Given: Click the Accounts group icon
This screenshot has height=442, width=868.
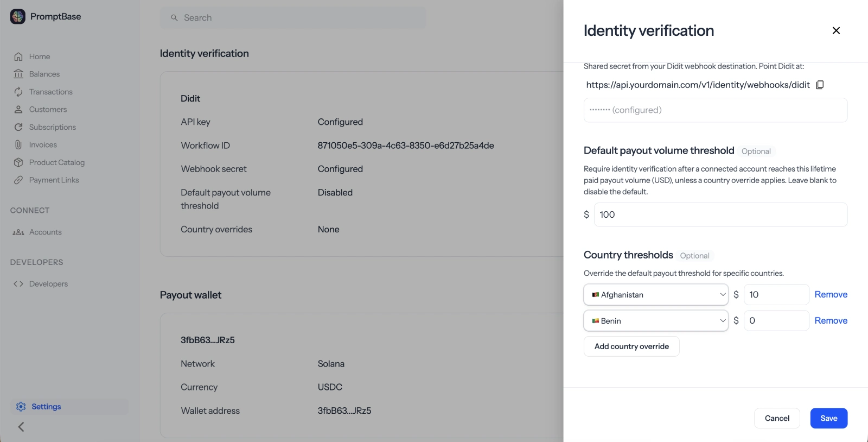Looking at the screenshot, I should (x=18, y=232).
